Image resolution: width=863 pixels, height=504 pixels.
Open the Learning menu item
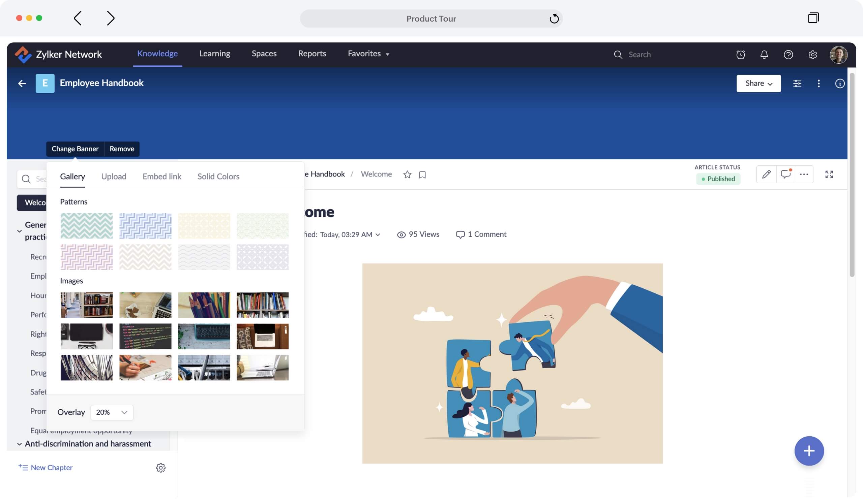coord(215,54)
